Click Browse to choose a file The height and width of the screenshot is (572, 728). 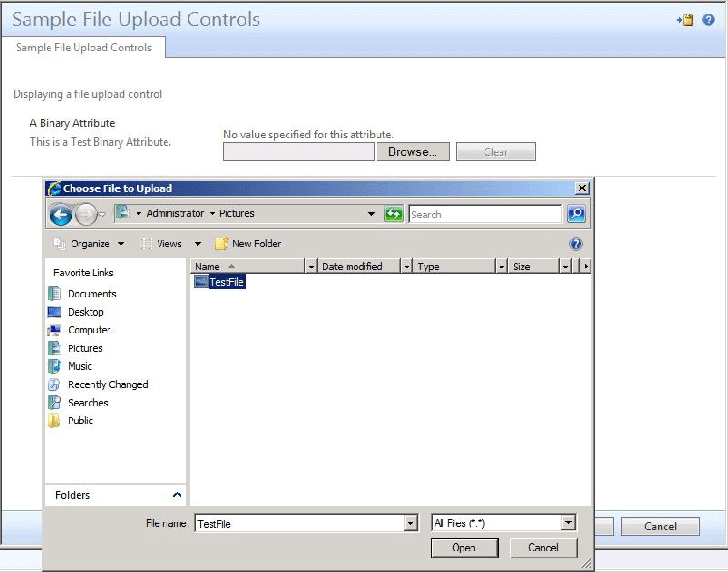(412, 151)
